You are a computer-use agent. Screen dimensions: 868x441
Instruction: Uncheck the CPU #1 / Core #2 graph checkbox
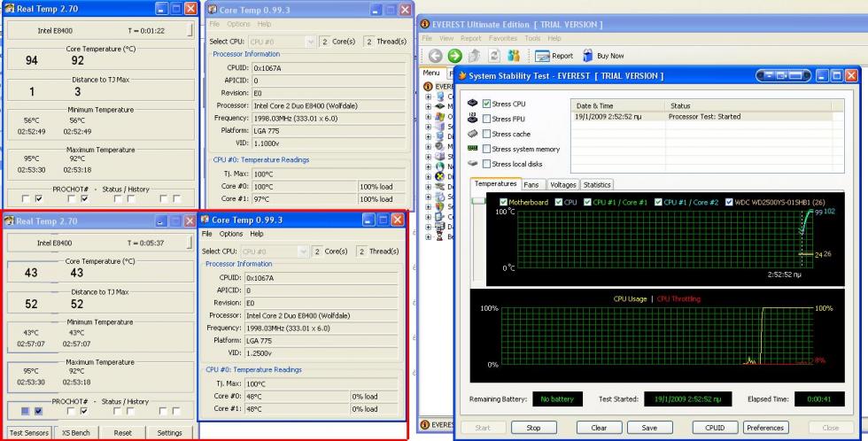[x=657, y=202]
